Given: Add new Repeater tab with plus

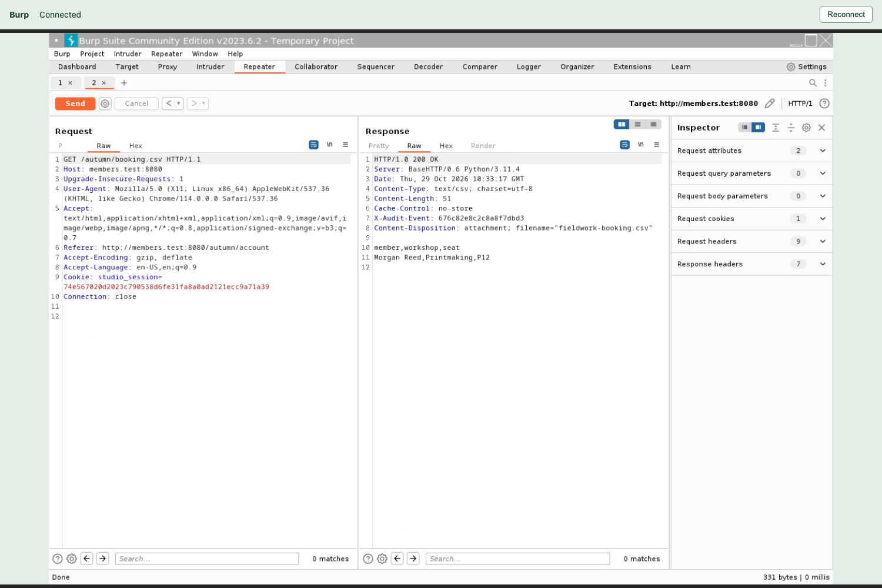Looking at the screenshot, I should point(124,83).
